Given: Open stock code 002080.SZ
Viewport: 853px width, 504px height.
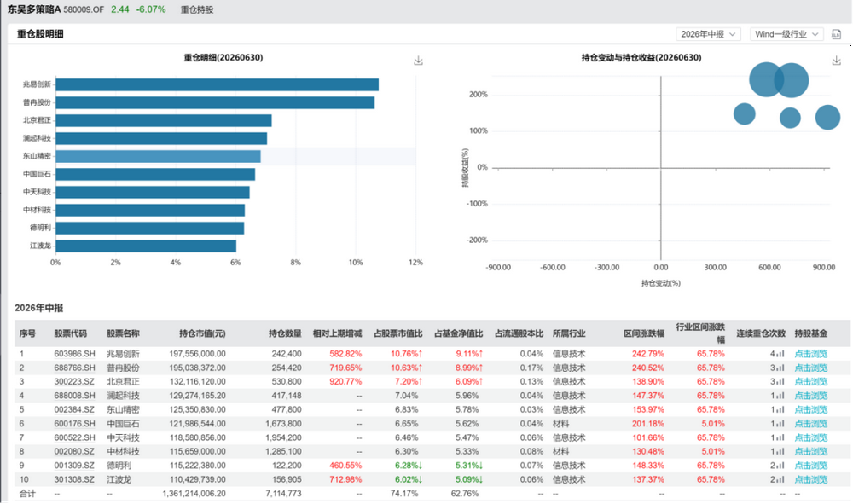Looking at the screenshot, I should [74, 452].
